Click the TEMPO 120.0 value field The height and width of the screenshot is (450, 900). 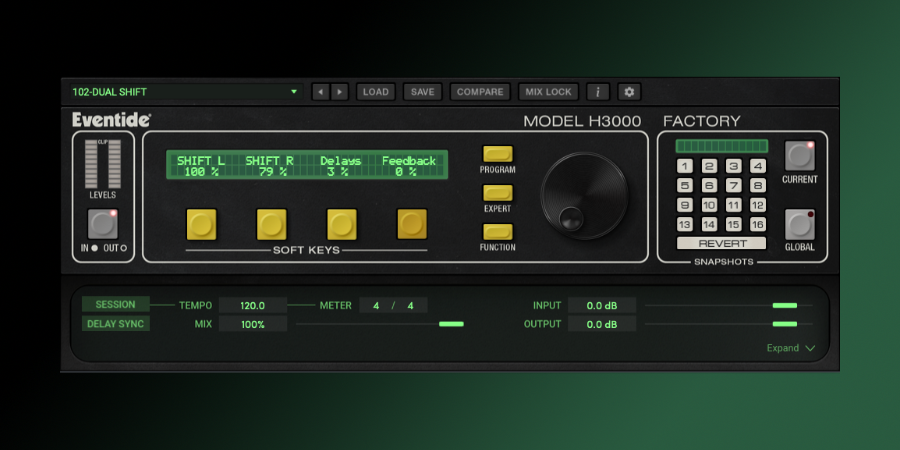tap(253, 305)
